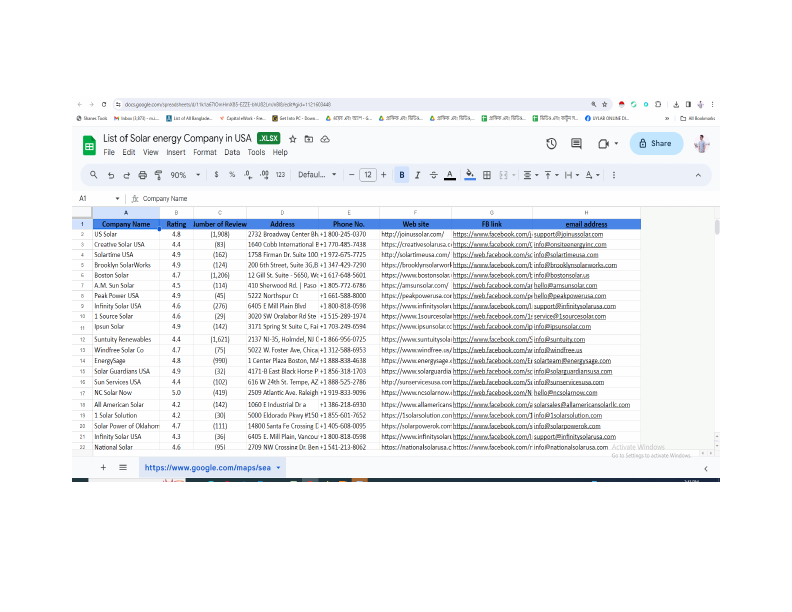The width and height of the screenshot is (792, 612).
Task: Click the font size 12 field
Action: click(368, 175)
